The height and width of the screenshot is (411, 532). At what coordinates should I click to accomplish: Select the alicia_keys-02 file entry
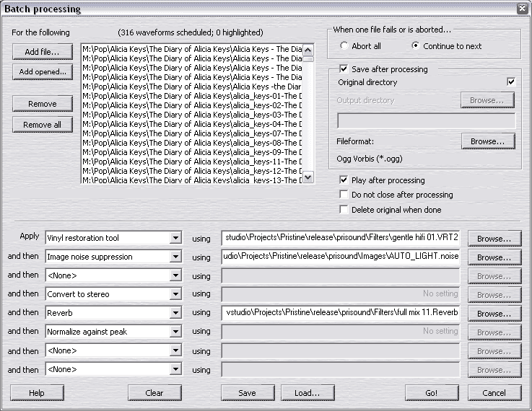coord(192,105)
